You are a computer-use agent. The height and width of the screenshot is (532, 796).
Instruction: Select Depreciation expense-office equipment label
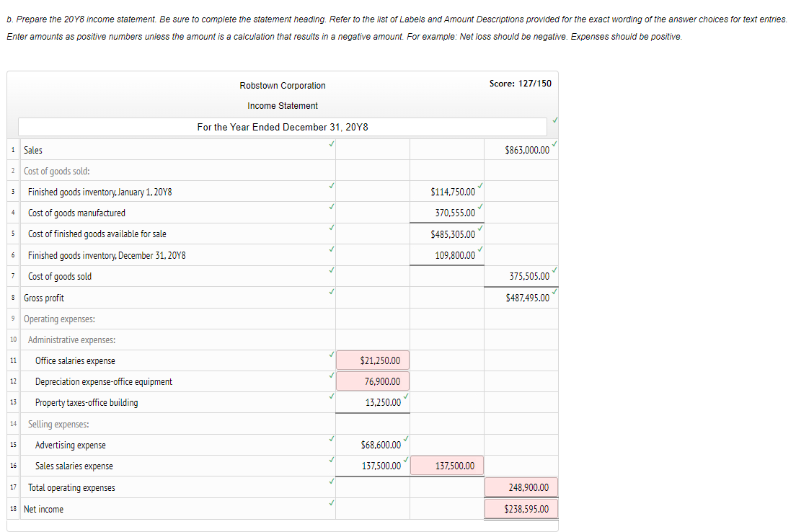(x=104, y=382)
